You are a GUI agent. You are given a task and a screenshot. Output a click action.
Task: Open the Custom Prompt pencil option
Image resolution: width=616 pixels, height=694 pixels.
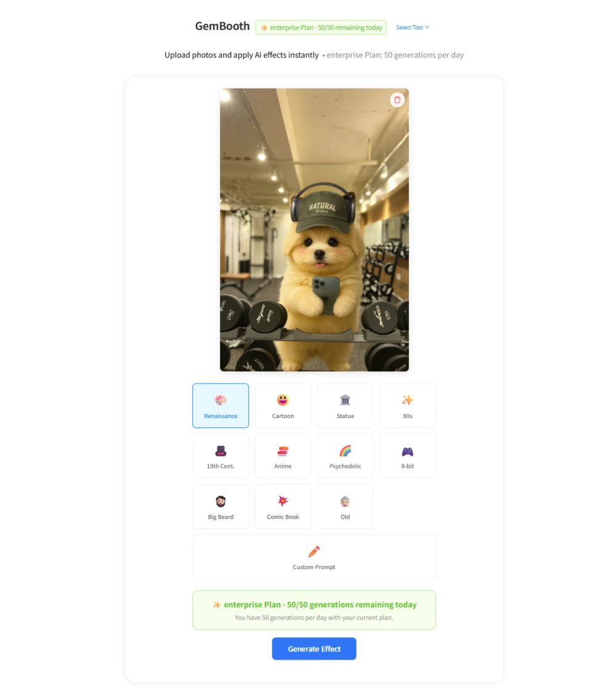click(x=314, y=557)
